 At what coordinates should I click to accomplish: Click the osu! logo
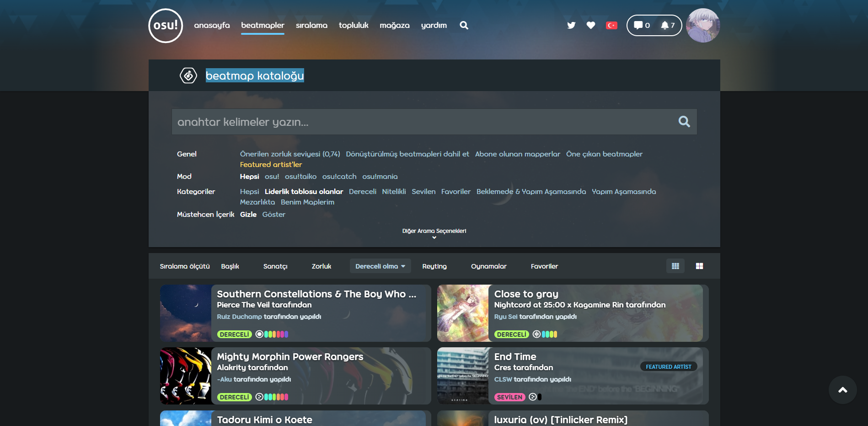coord(166,26)
